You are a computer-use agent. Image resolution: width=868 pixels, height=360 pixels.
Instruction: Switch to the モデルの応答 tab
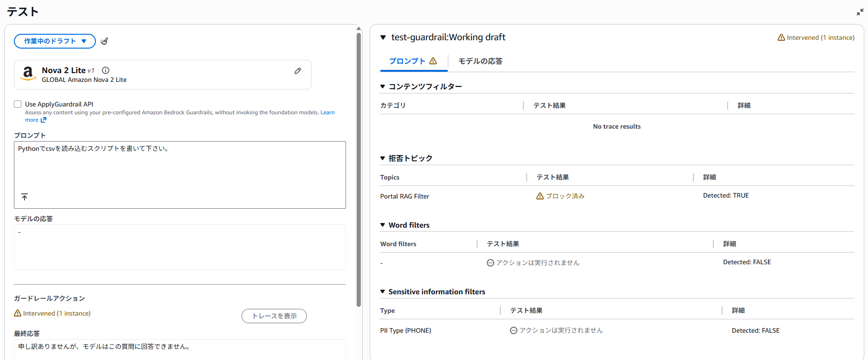[480, 61]
